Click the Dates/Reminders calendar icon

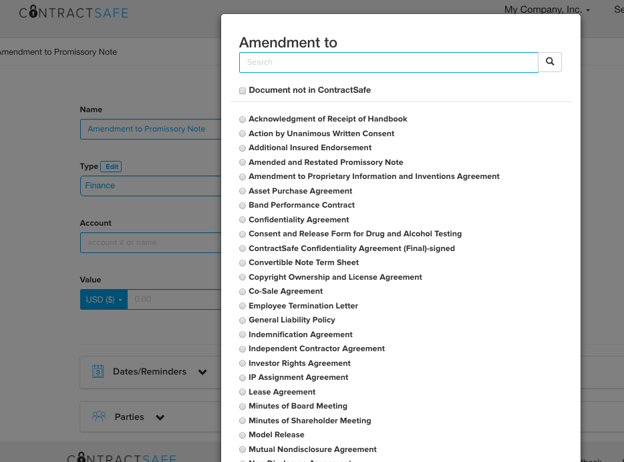click(98, 371)
